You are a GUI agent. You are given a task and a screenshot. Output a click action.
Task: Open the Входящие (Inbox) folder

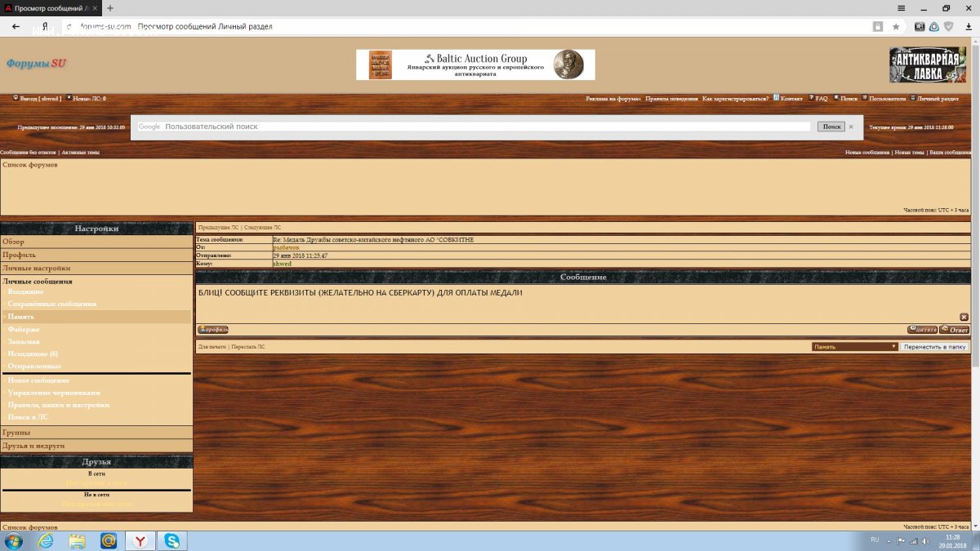click(26, 291)
